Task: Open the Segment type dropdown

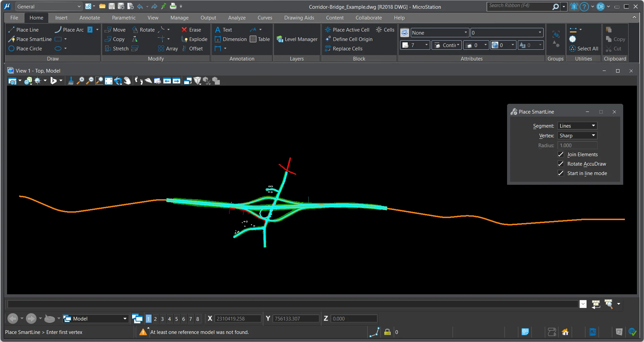Action: pyautogui.click(x=577, y=126)
